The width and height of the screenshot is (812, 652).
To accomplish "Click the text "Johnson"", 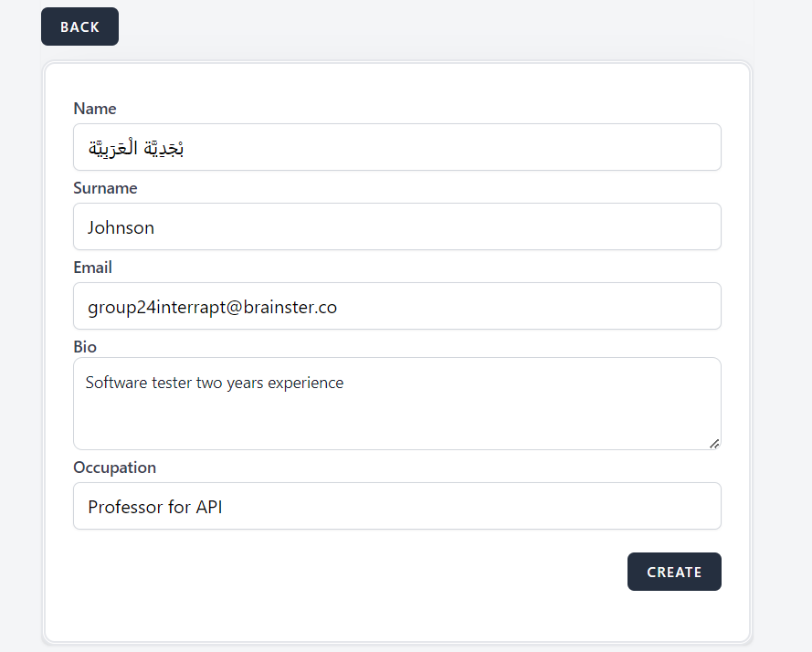I will point(121,227).
